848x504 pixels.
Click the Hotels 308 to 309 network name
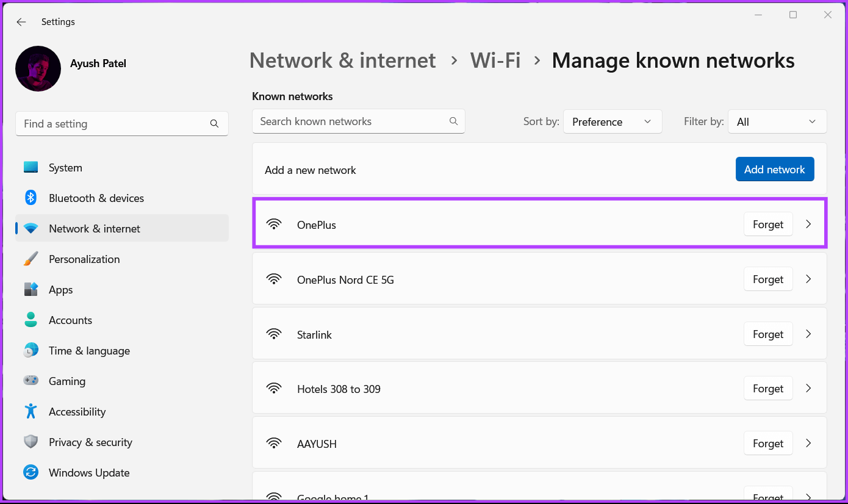coord(339,389)
